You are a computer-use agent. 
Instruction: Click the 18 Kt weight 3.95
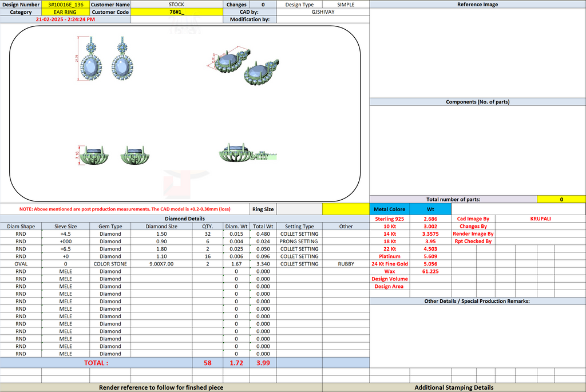(x=430, y=241)
